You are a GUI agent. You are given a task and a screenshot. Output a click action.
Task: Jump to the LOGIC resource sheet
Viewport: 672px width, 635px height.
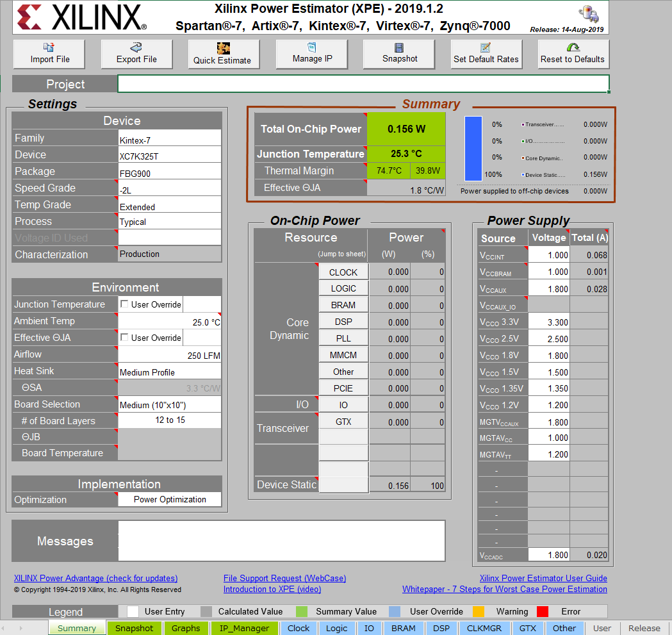343,288
